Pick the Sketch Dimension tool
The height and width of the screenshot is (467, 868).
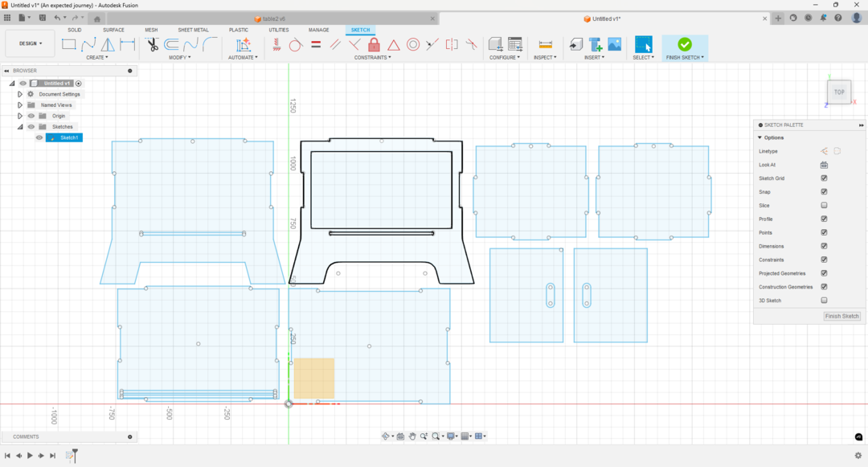(127, 45)
